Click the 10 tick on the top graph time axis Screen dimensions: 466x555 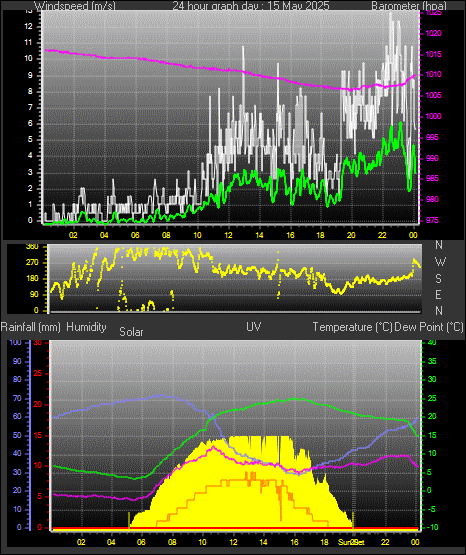(197, 235)
